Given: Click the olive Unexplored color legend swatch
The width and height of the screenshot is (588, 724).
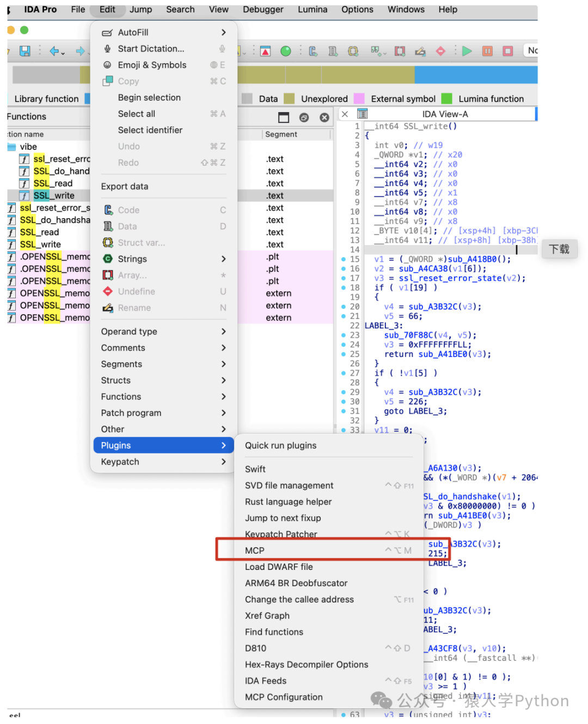Looking at the screenshot, I should [x=289, y=99].
